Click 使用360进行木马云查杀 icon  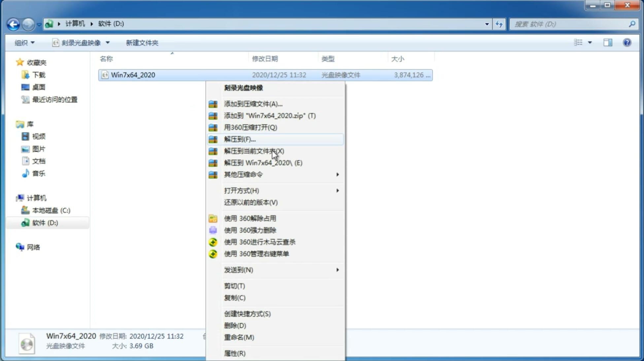(x=213, y=242)
